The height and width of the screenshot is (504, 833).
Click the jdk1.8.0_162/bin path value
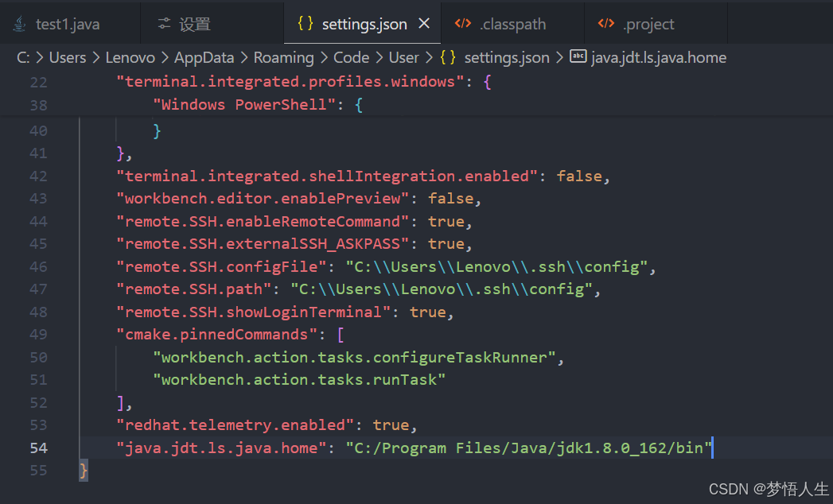(528, 448)
